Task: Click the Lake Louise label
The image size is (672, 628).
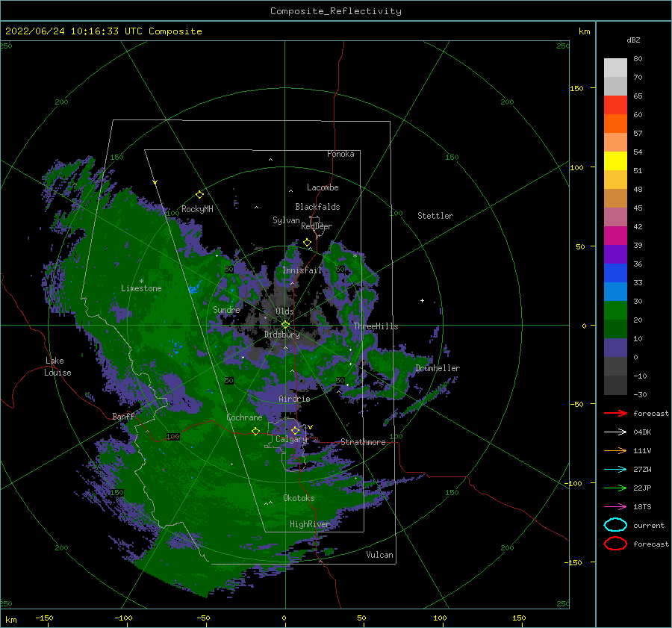Action: (57, 367)
